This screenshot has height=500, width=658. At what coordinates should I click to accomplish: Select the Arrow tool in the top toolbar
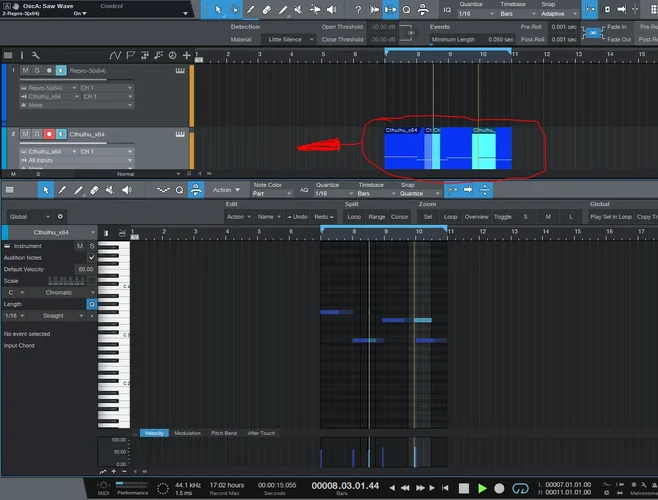(220, 9)
